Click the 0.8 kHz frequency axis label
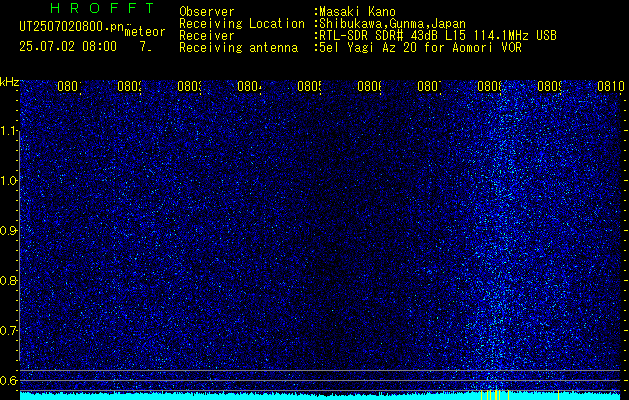 [9, 280]
